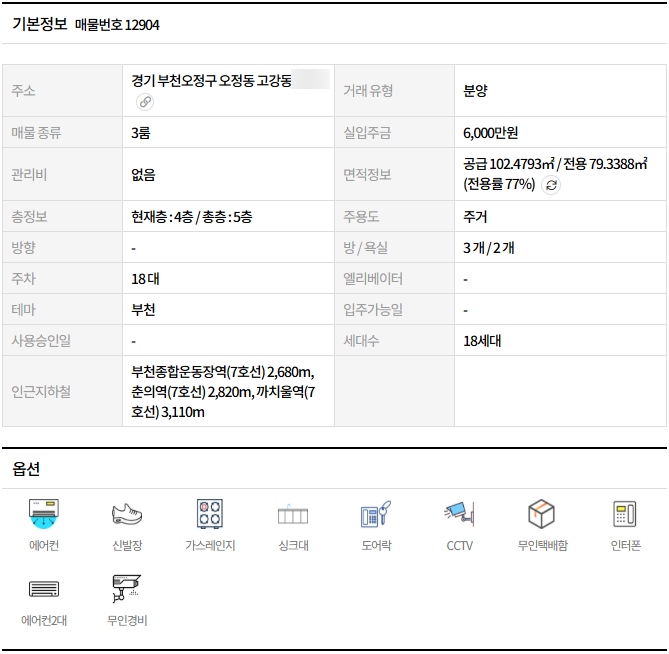The width and height of the screenshot is (669, 654).
Task: Click the 싱크대 sink icon
Action: coord(293,515)
